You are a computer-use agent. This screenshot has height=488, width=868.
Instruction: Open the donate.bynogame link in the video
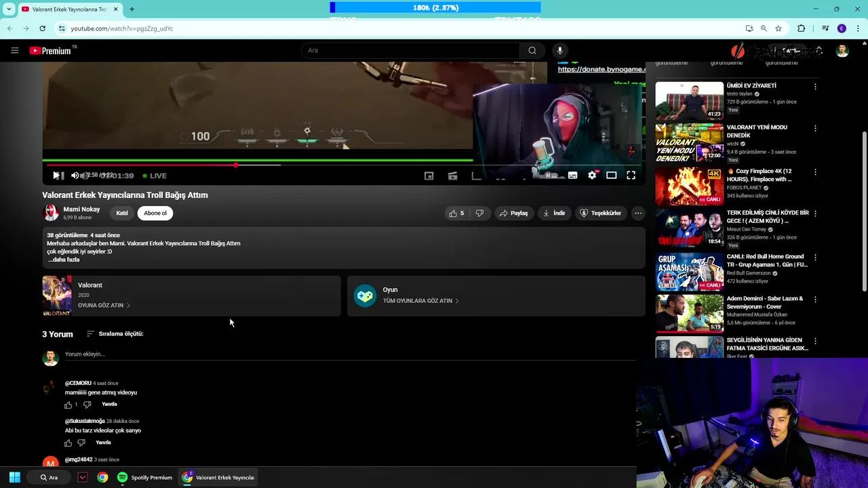pyautogui.click(x=601, y=69)
